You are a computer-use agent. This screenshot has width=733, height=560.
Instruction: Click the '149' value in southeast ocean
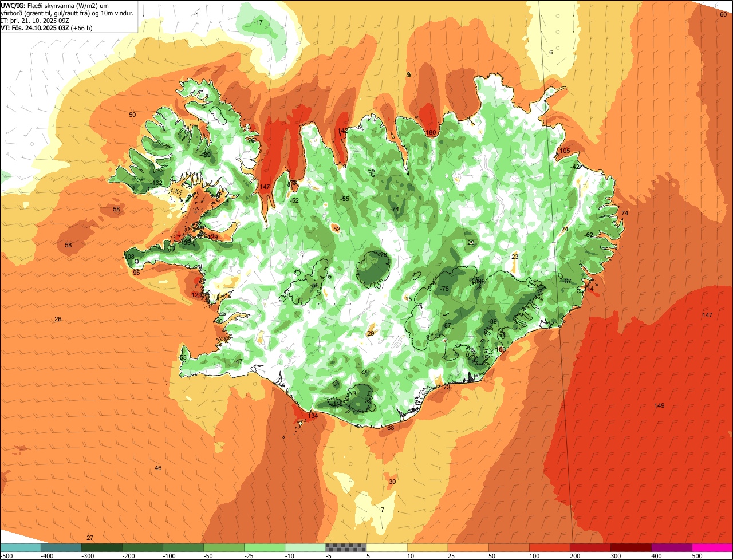click(659, 405)
